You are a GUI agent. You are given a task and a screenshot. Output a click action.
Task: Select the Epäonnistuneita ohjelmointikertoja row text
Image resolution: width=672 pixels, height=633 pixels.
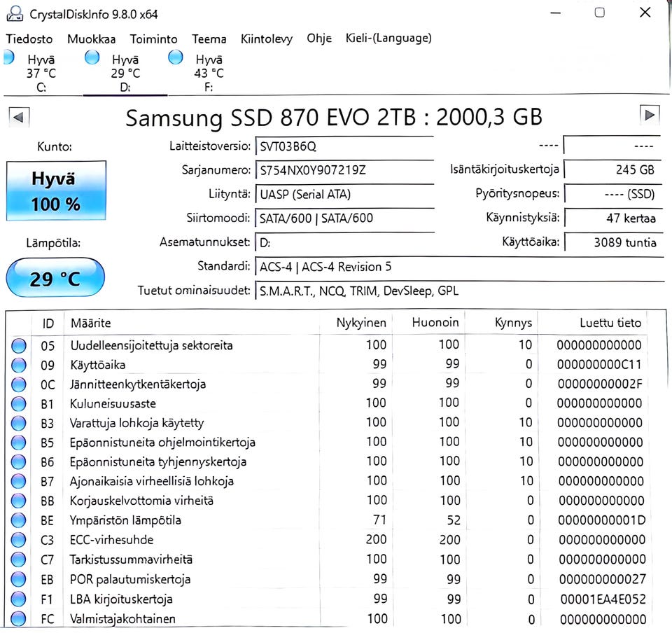click(x=162, y=443)
